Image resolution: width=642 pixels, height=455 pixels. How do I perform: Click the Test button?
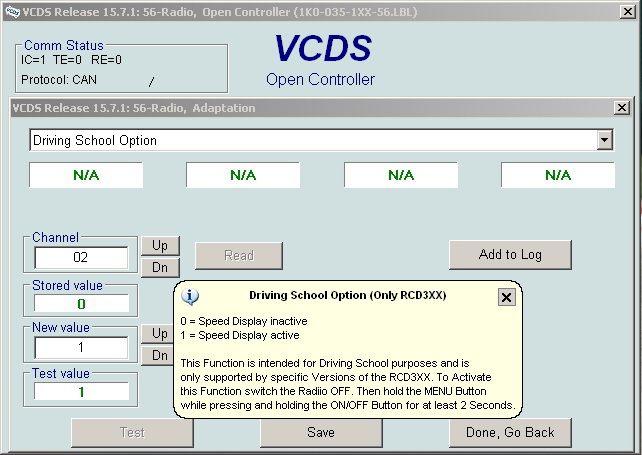[132, 432]
